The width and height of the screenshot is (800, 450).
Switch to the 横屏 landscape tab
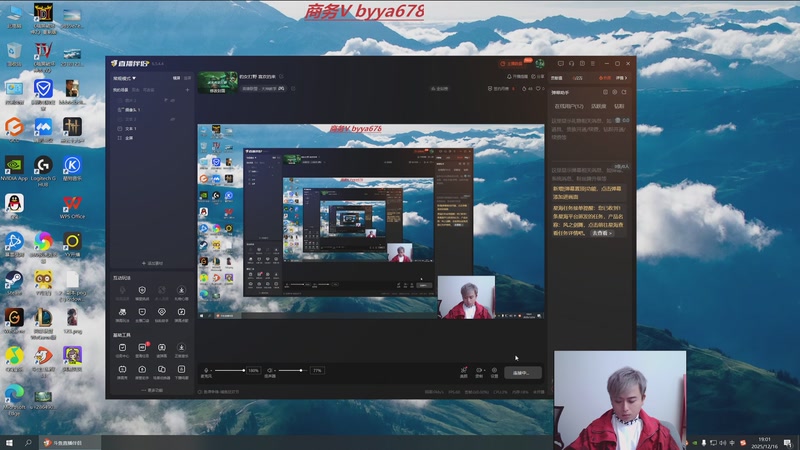[x=176, y=78]
